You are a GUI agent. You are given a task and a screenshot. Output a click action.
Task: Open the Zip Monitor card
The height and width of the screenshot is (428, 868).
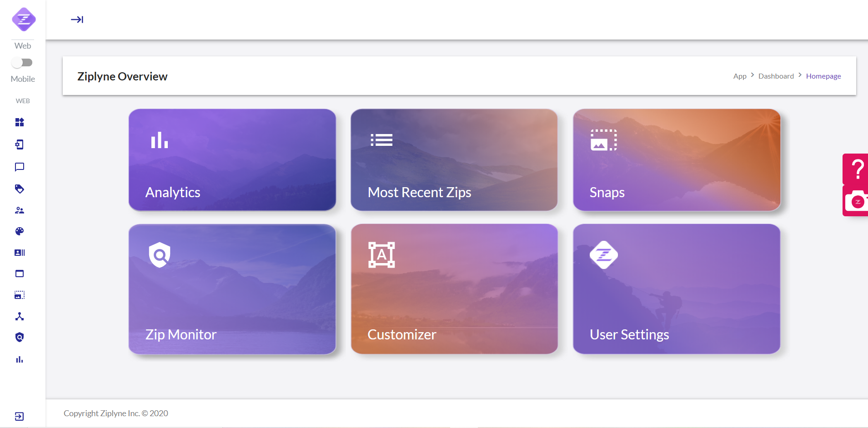232,289
